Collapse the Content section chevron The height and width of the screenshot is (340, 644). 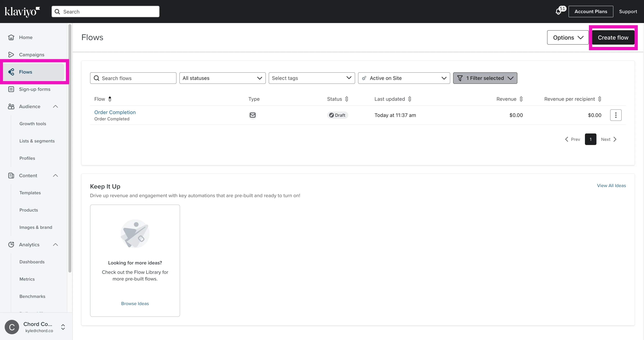tap(55, 176)
